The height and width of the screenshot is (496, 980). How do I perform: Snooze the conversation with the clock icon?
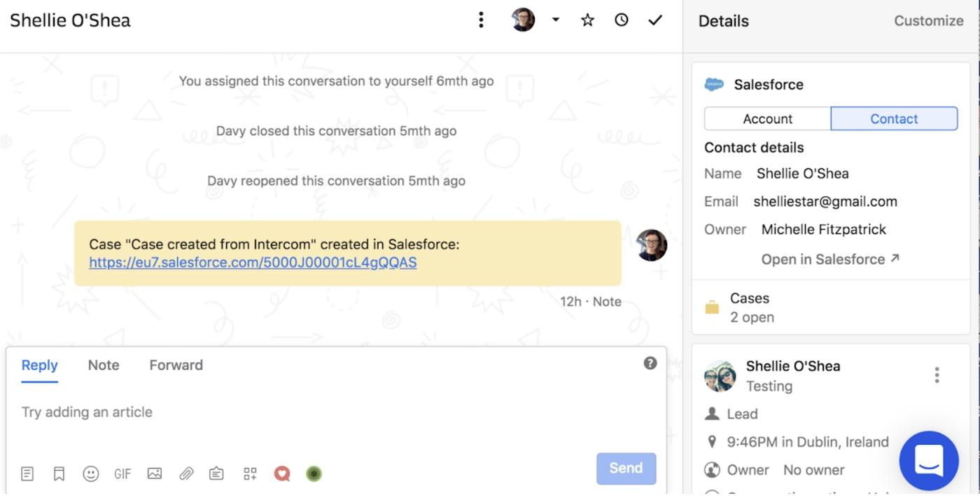[x=622, y=20]
